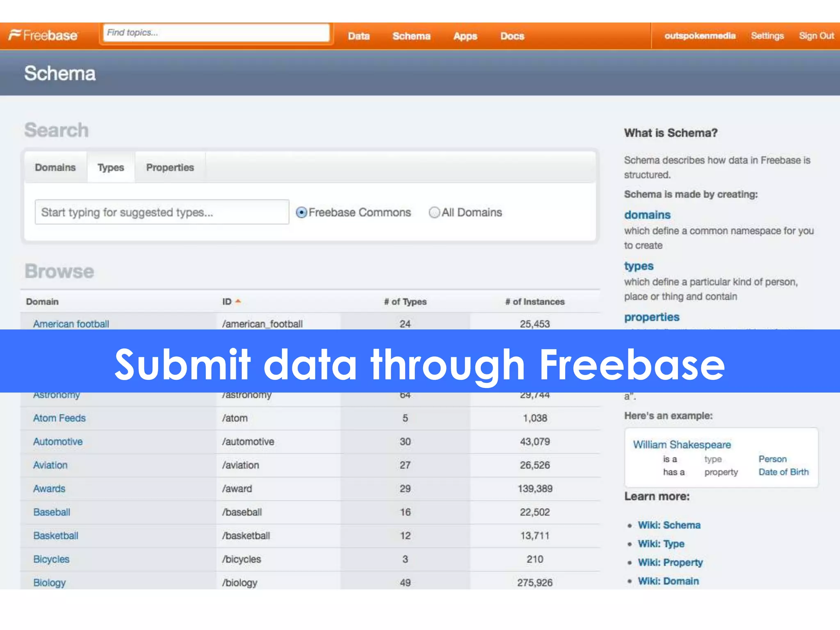This screenshot has height=630, width=840.
Task: Click the /award ID cell
Action: pos(237,488)
